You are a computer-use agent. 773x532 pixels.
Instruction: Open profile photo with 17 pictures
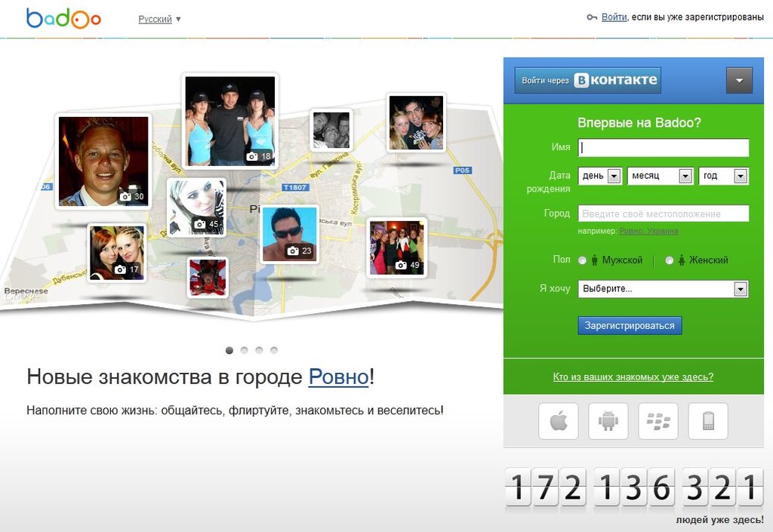click(117, 254)
